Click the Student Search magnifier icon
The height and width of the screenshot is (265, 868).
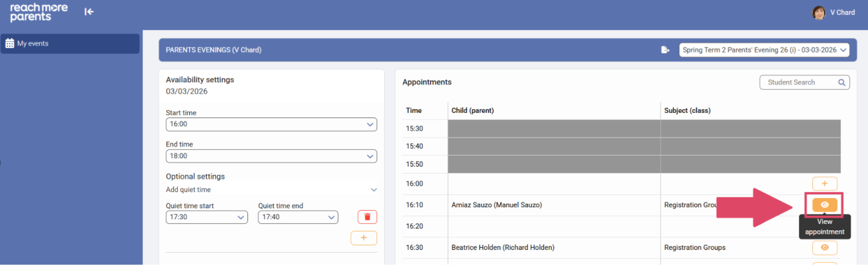click(842, 83)
